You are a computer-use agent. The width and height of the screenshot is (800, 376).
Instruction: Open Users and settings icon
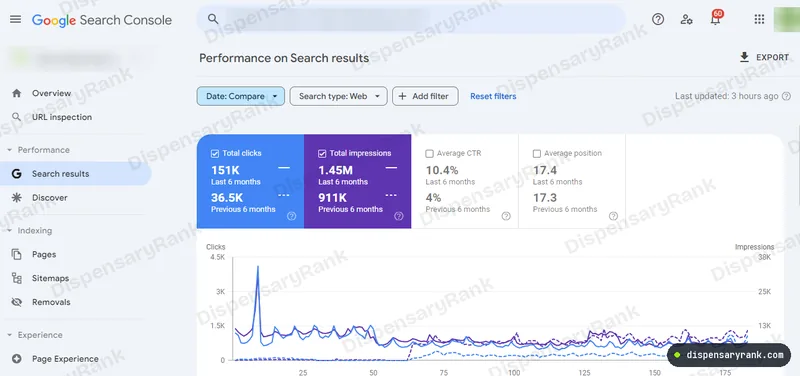[687, 19]
